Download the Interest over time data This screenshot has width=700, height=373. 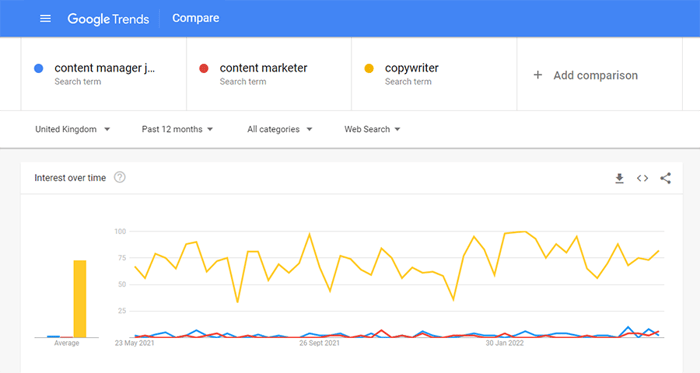click(x=619, y=178)
